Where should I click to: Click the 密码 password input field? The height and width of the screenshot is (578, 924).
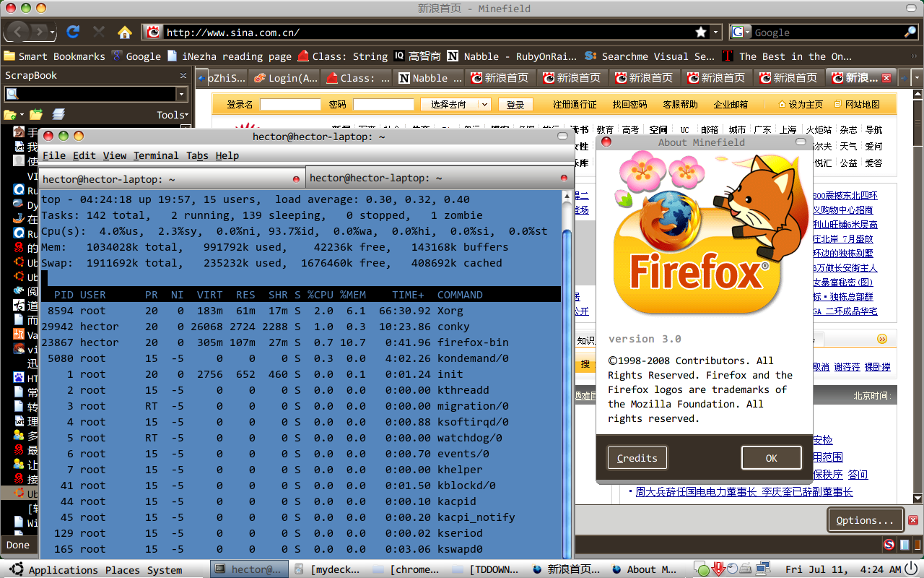(383, 105)
